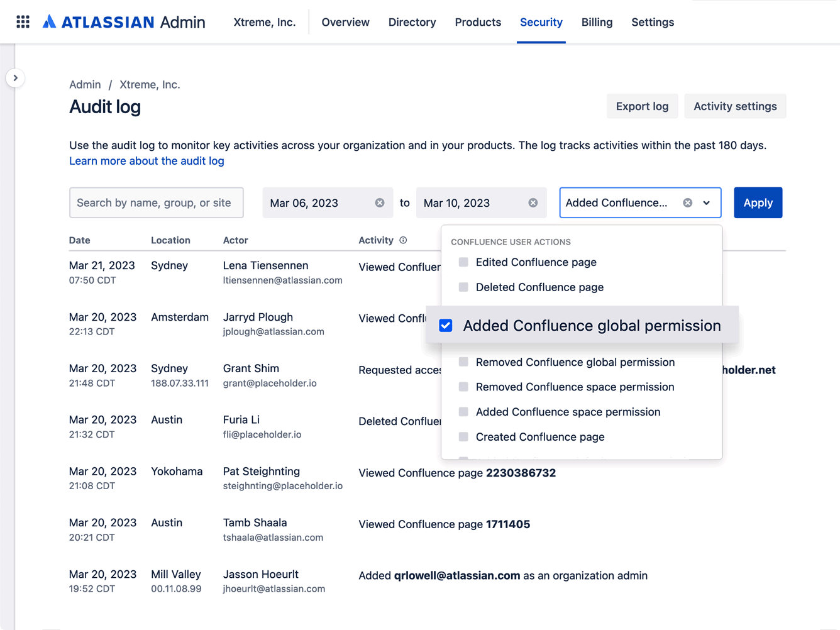Click the name, group, or site search field
This screenshot has height=630, width=840.
coord(156,202)
